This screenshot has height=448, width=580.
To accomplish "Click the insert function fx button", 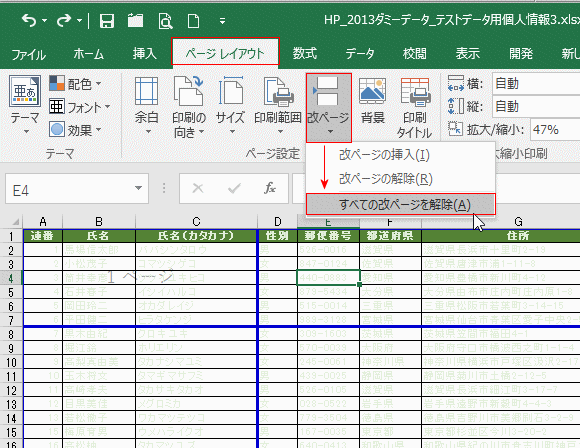I will tap(270, 188).
